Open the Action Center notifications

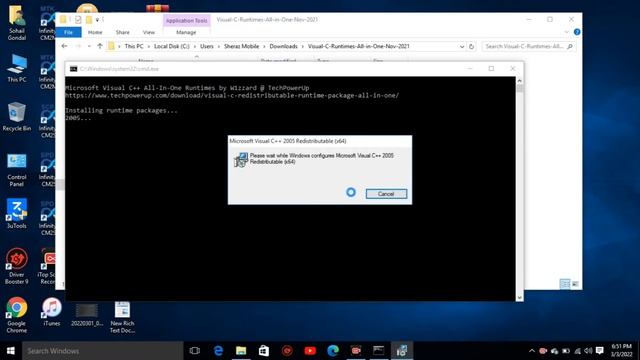600,351
